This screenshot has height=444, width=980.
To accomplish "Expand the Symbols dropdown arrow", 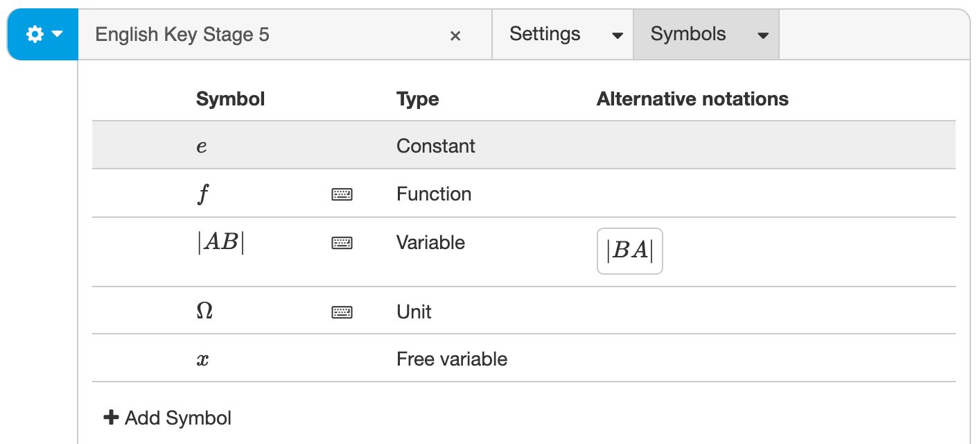I will (763, 36).
